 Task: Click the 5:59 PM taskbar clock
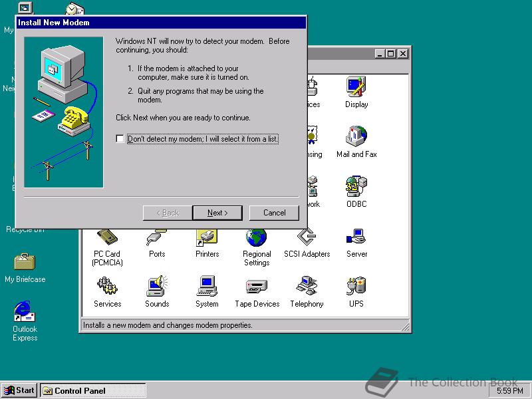(x=509, y=391)
